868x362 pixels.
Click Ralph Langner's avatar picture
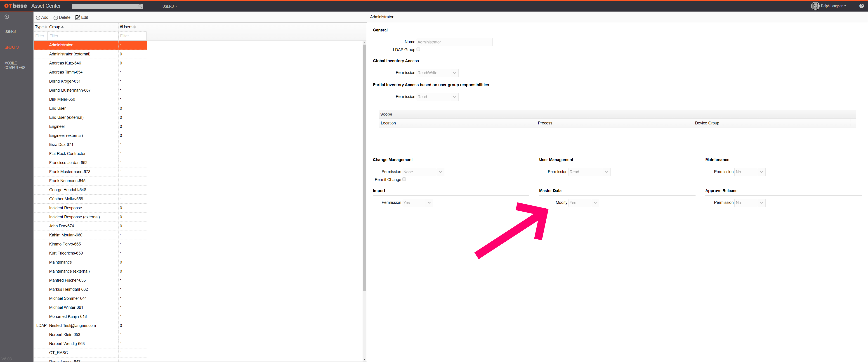click(815, 6)
